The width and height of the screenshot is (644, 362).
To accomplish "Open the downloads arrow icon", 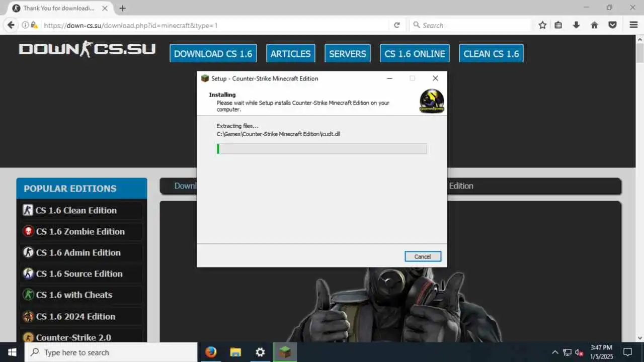I will coord(577,25).
